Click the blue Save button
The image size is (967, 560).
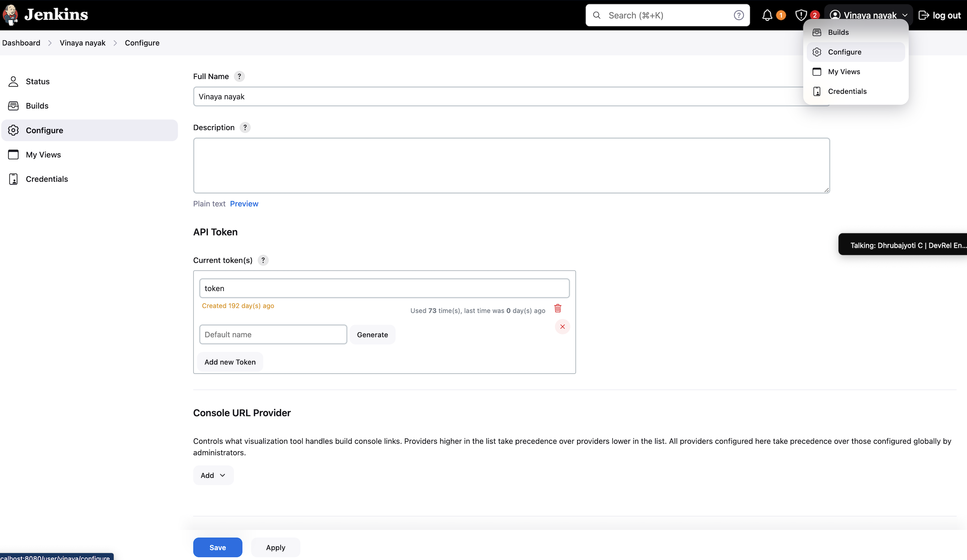(218, 547)
